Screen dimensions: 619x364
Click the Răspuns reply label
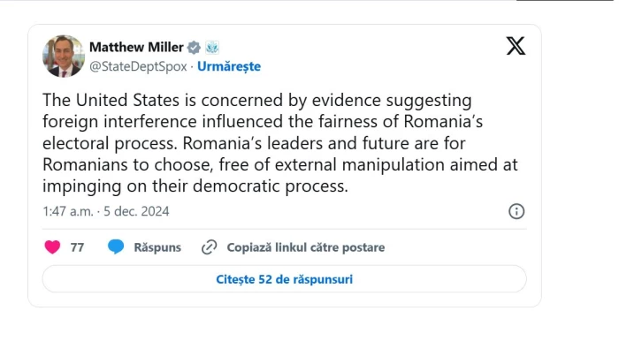(157, 247)
